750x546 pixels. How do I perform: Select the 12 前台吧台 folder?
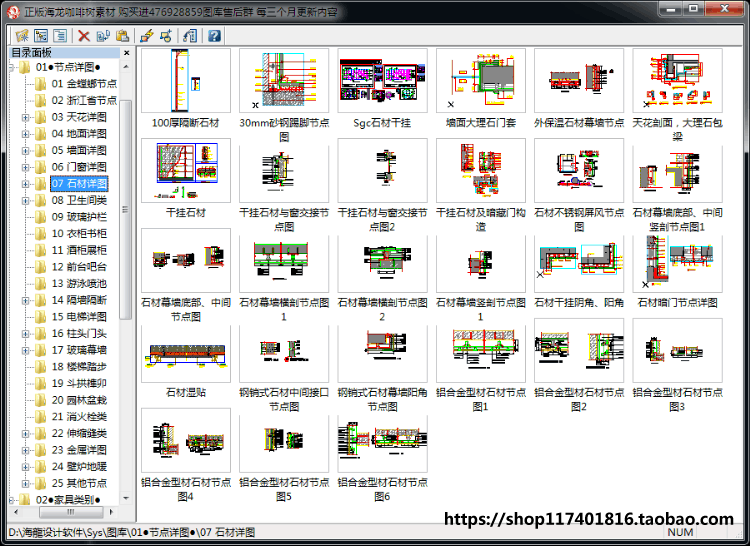click(x=79, y=267)
